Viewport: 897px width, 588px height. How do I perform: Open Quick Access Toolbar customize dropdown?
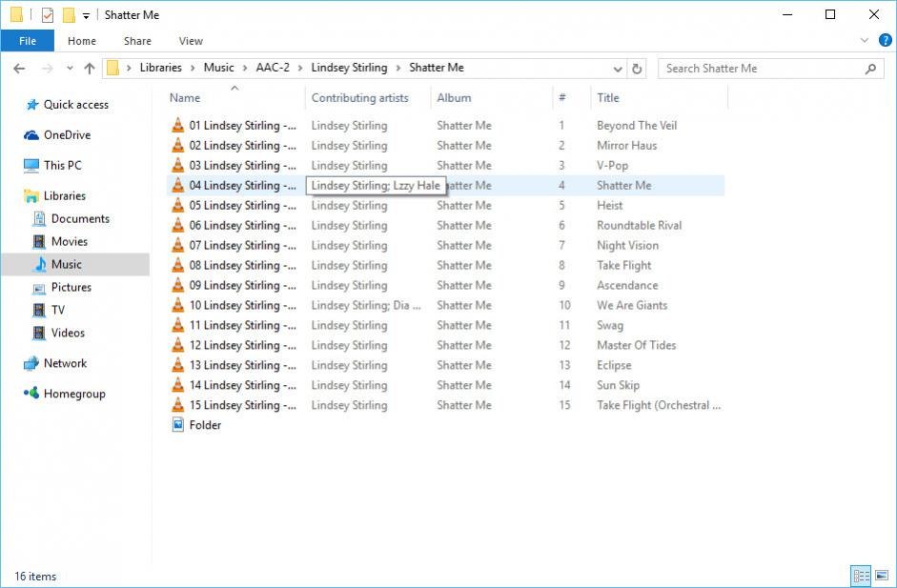coord(86,15)
